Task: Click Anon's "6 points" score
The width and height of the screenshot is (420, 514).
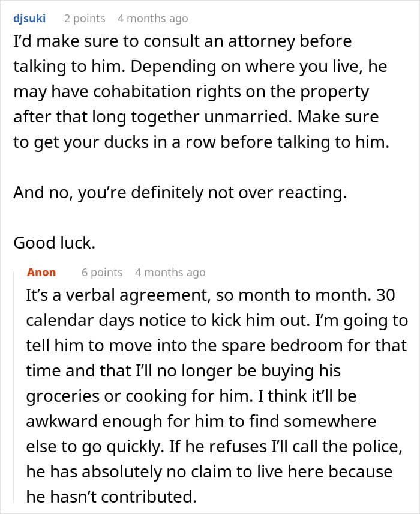Action: pos(102,273)
